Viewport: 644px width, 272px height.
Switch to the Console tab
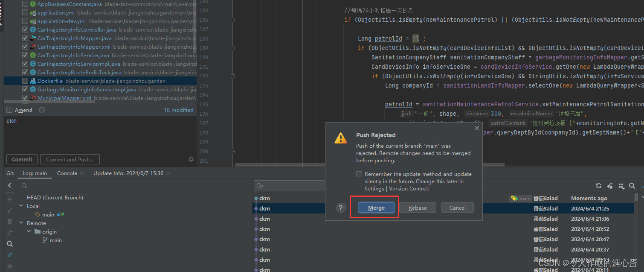pos(67,173)
